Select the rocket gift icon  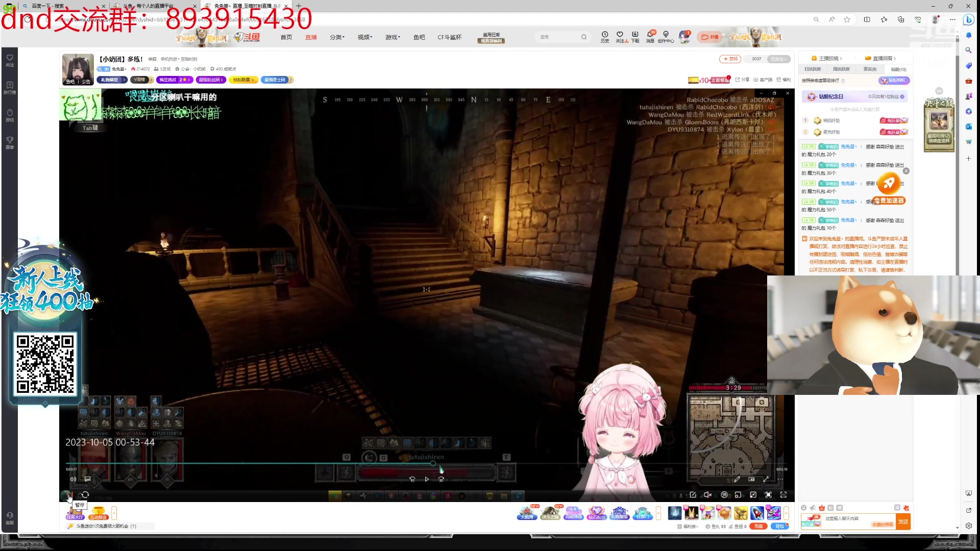[x=757, y=512]
